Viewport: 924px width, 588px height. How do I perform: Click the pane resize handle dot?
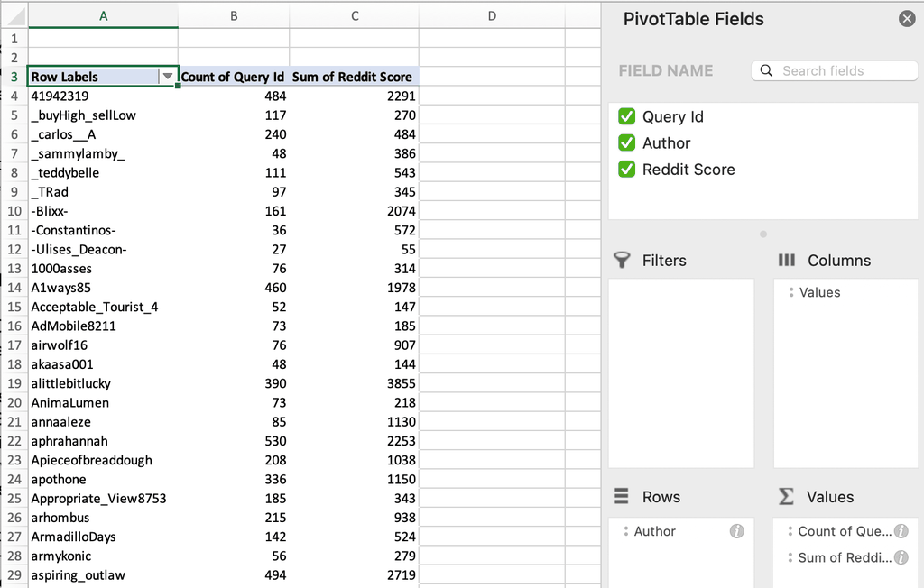click(x=763, y=234)
